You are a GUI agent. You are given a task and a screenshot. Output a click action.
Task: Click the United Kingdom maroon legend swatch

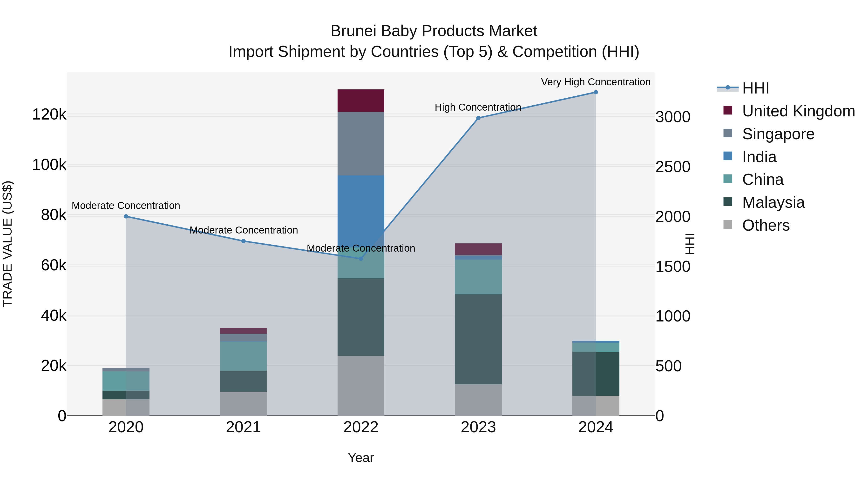(x=728, y=110)
